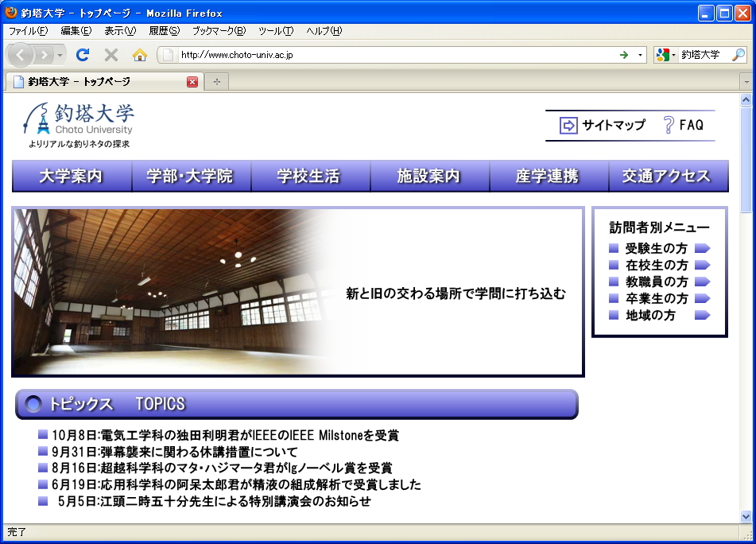Click the page scrollbar down arrow
The image size is (756, 544).
pos(746,516)
